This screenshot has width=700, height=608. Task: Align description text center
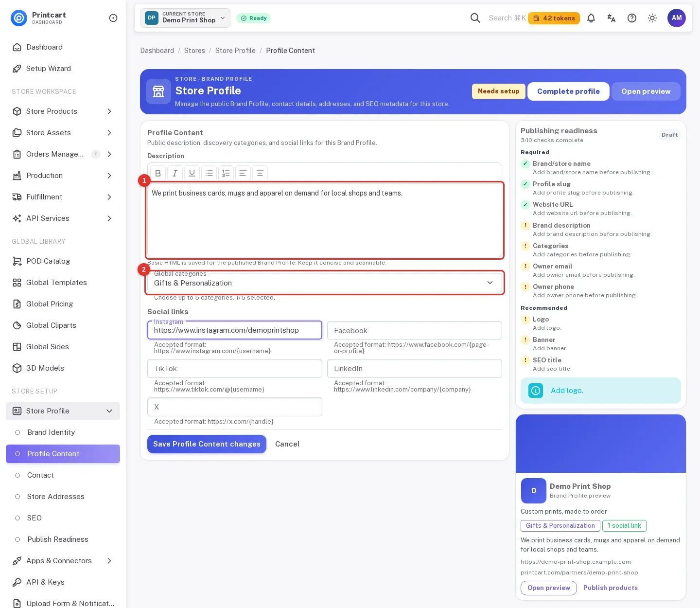tap(260, 173)
